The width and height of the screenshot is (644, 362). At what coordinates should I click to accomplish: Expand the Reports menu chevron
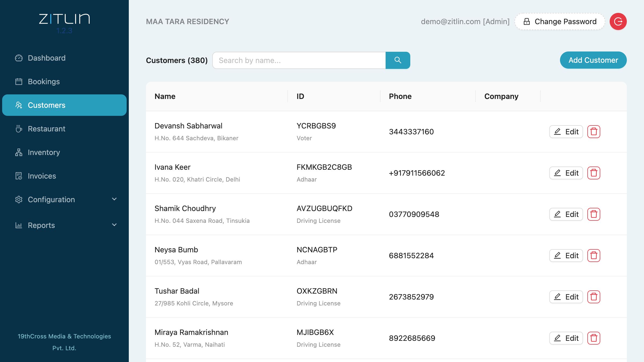point(114,225)
